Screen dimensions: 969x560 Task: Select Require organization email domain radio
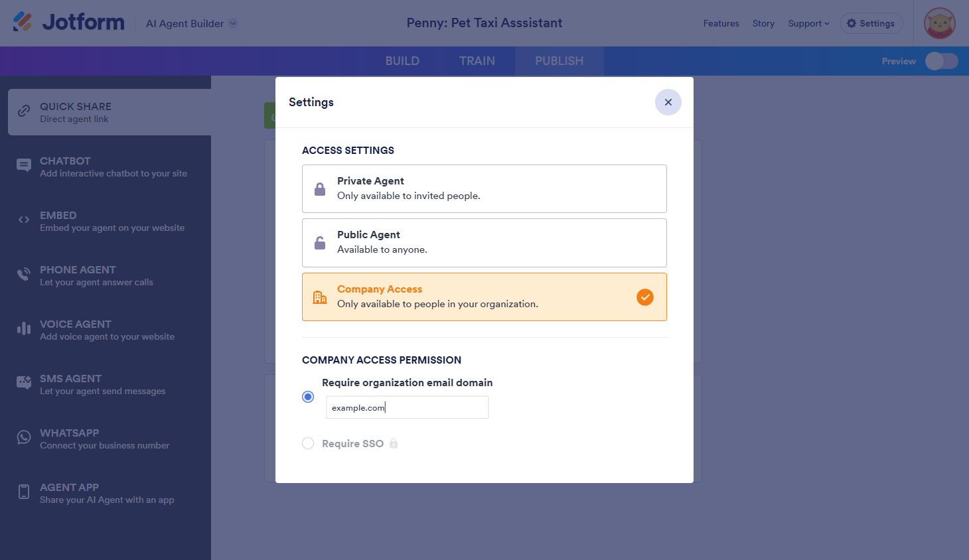pos(308,397)
